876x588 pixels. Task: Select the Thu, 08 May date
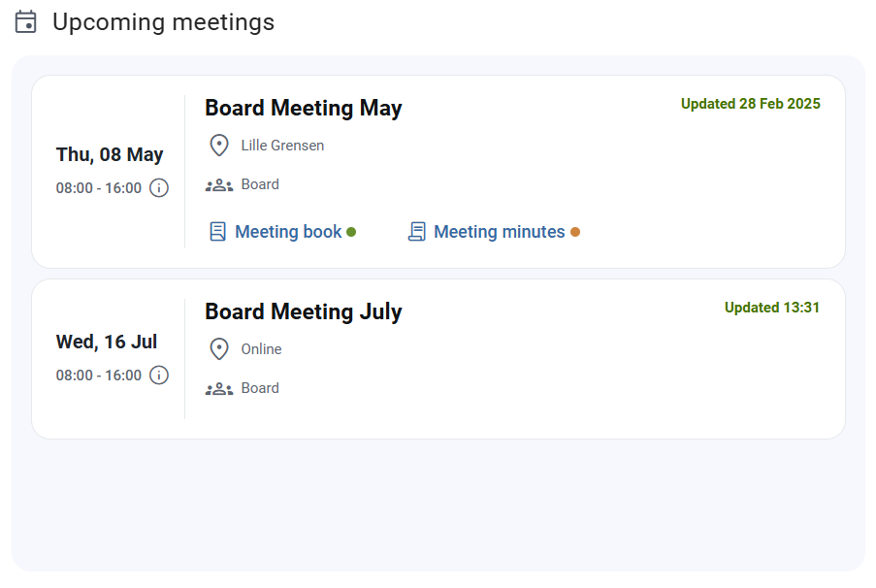pos(110,155)
